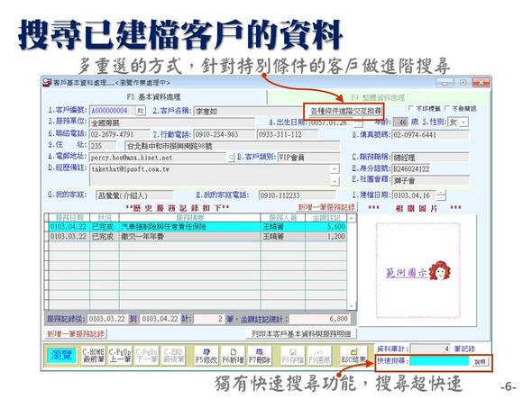Click the postal code field 235

tap(103, 146)
